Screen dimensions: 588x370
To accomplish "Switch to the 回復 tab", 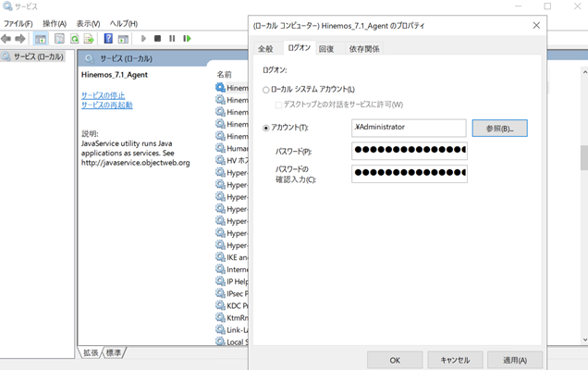I will click(326, 49).
